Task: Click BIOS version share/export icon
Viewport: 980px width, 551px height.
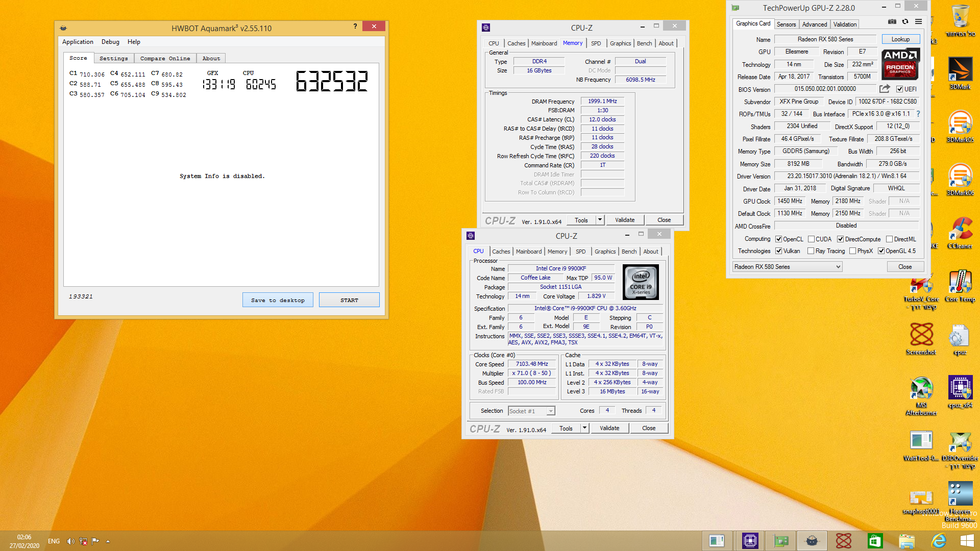Action: click(x=885, y=89)
